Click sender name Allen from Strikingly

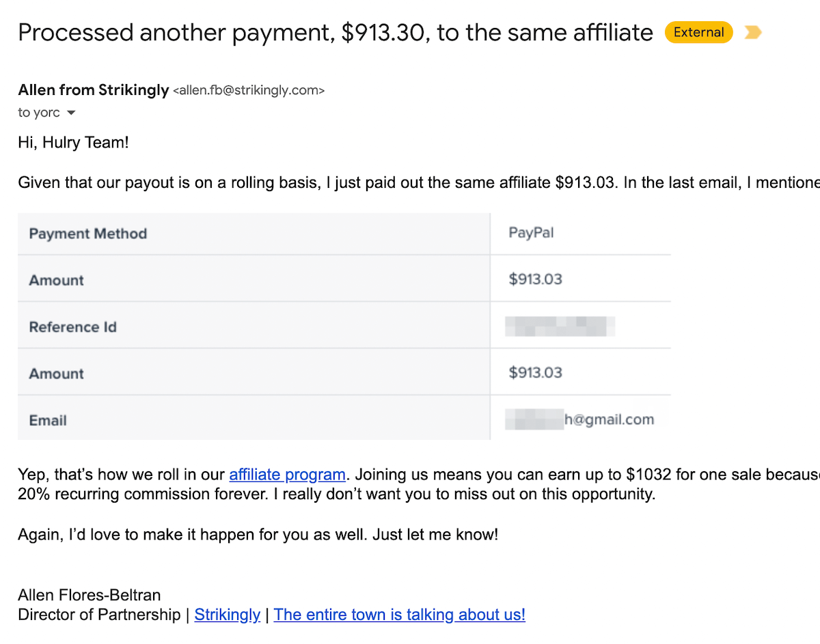click(x=93, y=89)
